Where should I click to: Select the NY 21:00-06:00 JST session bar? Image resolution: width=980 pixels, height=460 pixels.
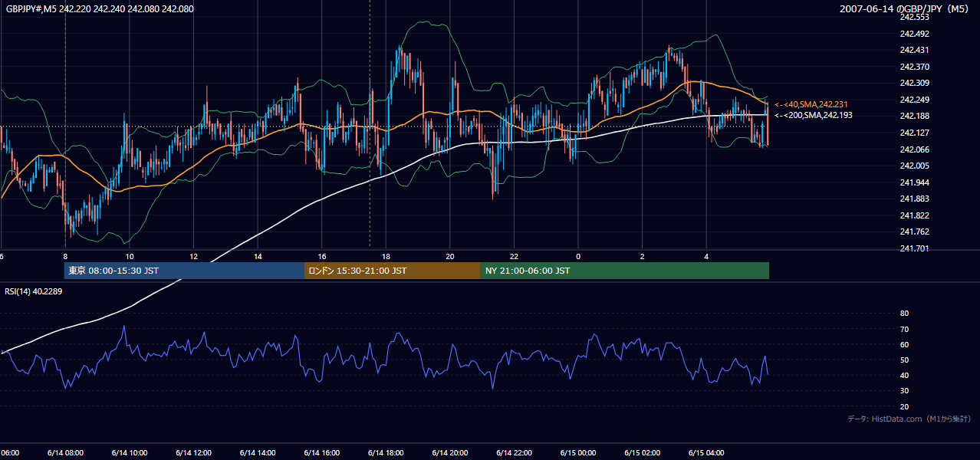[x=625, y=271]
